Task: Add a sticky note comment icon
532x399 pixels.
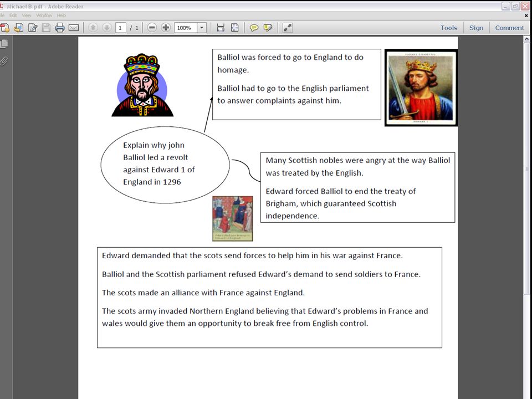Action: coord(254,28)
